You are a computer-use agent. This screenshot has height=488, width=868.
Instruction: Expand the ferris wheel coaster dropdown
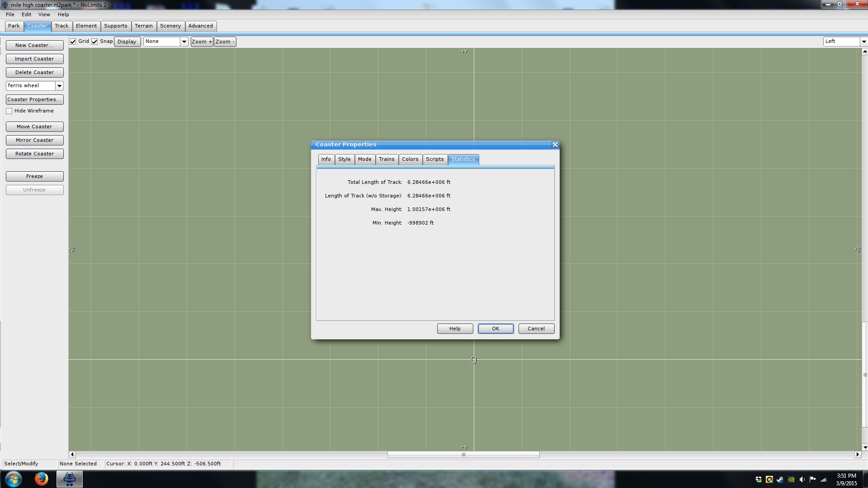[x=59, y=86]
